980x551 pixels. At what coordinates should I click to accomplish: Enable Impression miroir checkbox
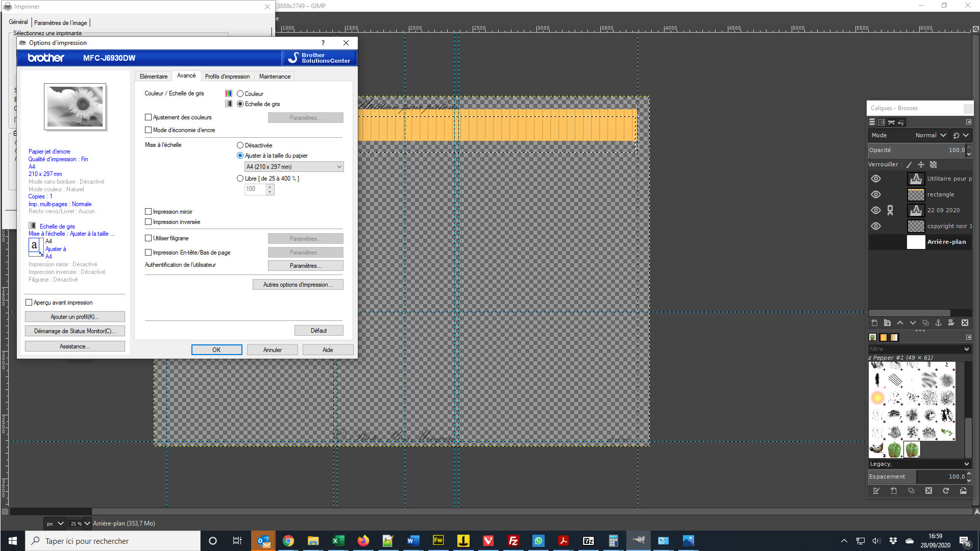pos(149,212)
